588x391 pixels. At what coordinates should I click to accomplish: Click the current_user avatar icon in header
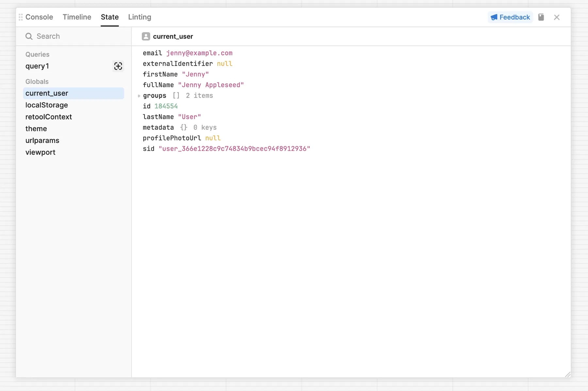[x=146, y=36]
